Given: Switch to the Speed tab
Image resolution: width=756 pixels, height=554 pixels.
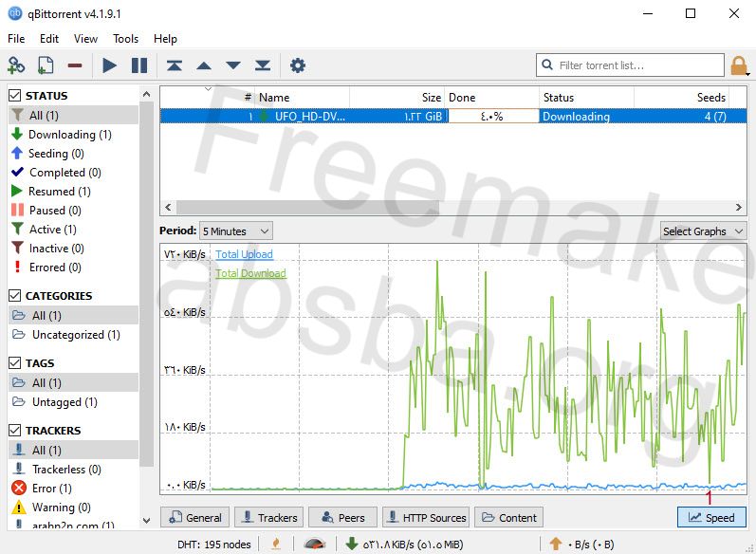Looking at the screenshot, I should pyautogui.click(x=711, y=518).
